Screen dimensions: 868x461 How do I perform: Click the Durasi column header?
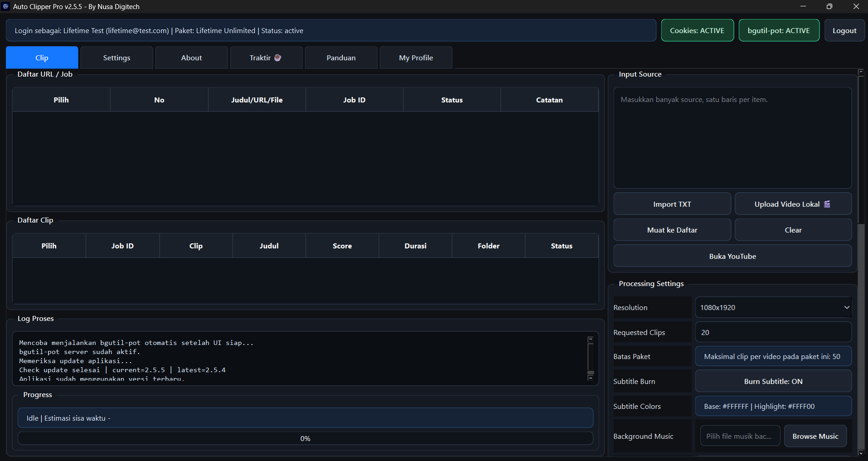[415, 246]
